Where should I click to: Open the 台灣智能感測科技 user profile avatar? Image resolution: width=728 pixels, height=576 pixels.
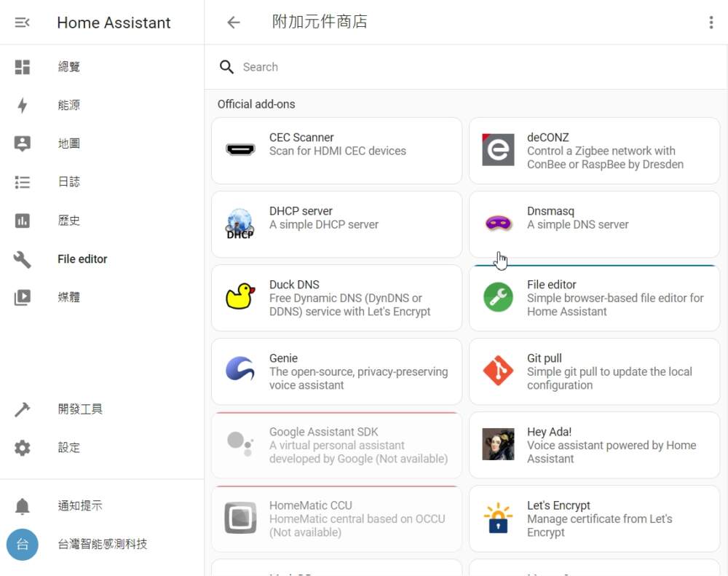point(23,545)
